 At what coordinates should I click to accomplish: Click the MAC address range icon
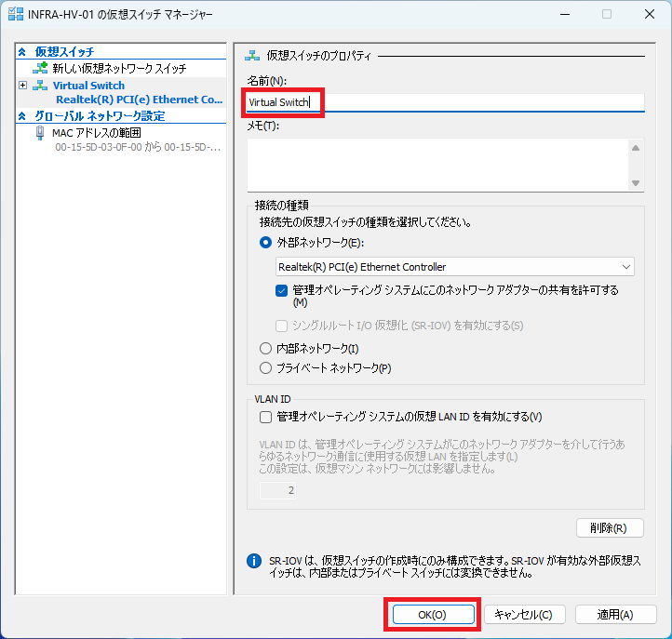[40, 133]
